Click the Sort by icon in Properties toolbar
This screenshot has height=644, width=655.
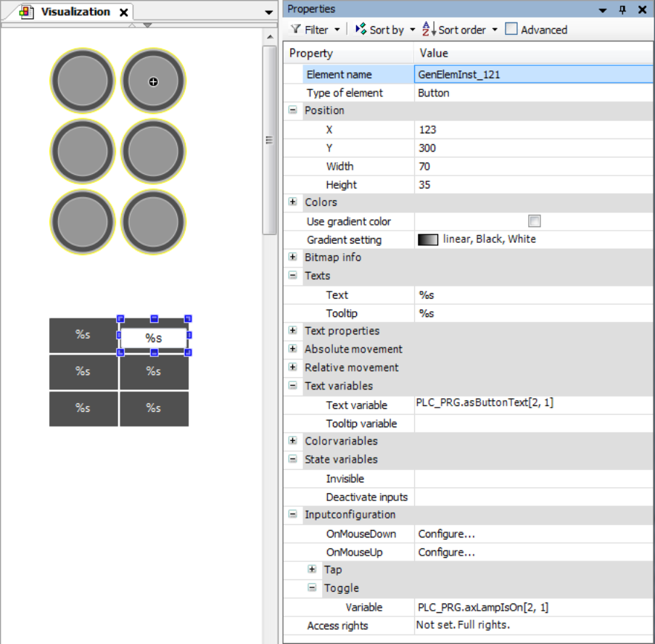pyautogui.click(x=360, y=30)
